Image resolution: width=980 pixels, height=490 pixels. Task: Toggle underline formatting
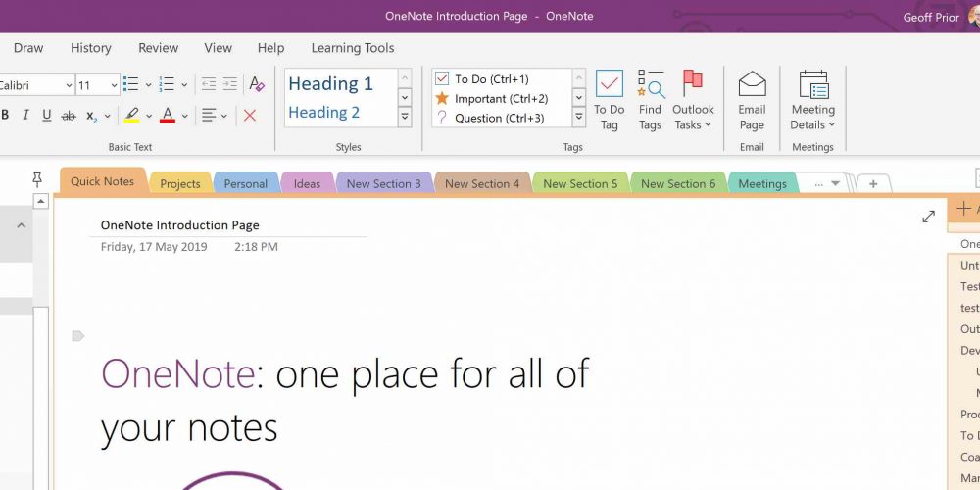tap(47, 115)
